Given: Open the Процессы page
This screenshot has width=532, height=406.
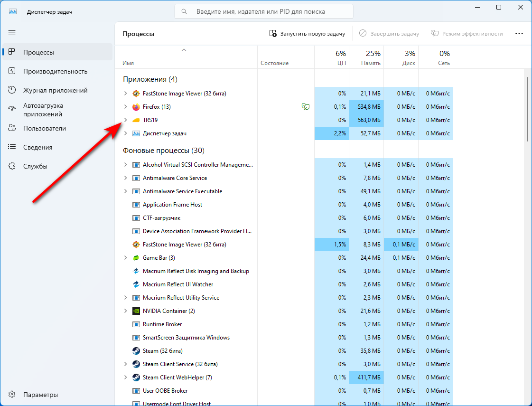Looking at the screenshot, I should click(x=57, y=52).
